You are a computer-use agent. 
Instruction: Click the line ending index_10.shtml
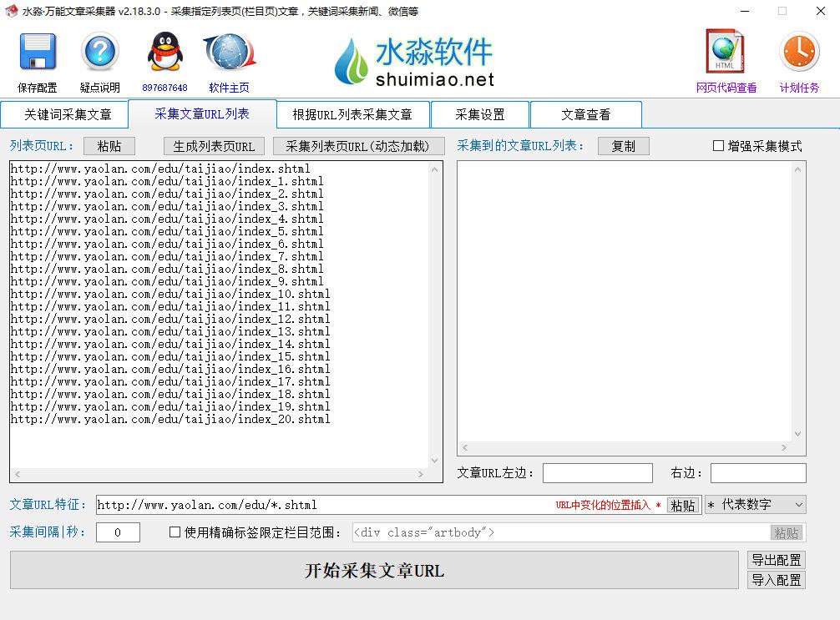(170, 294)
